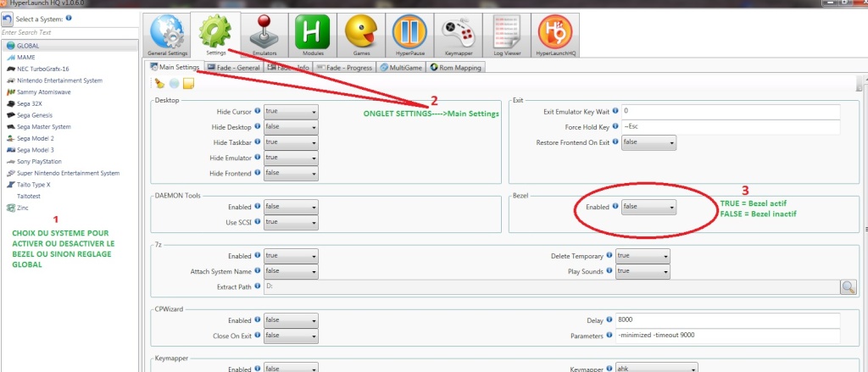This screenshot has height=372, width=868.
Task: Click info icon beside Use SCSI
Action: (258, 222)
